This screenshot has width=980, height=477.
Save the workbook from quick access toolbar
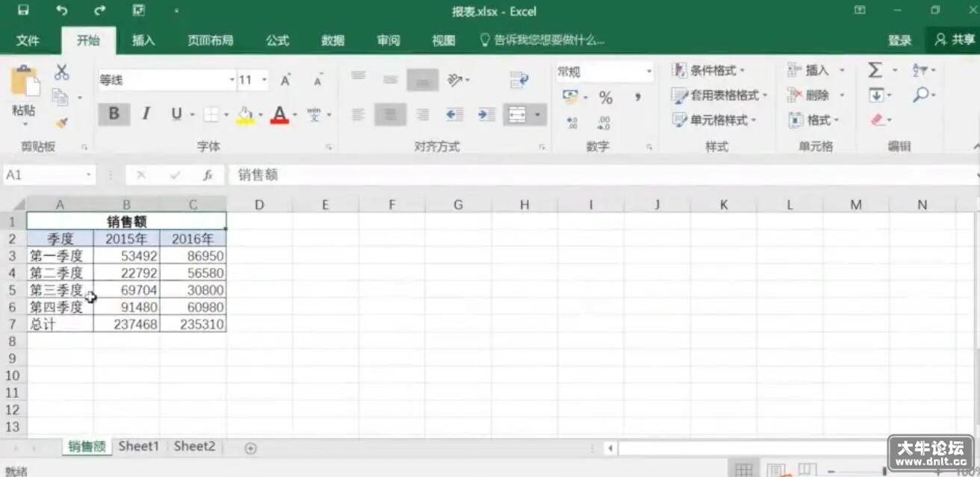click(23, 10)
